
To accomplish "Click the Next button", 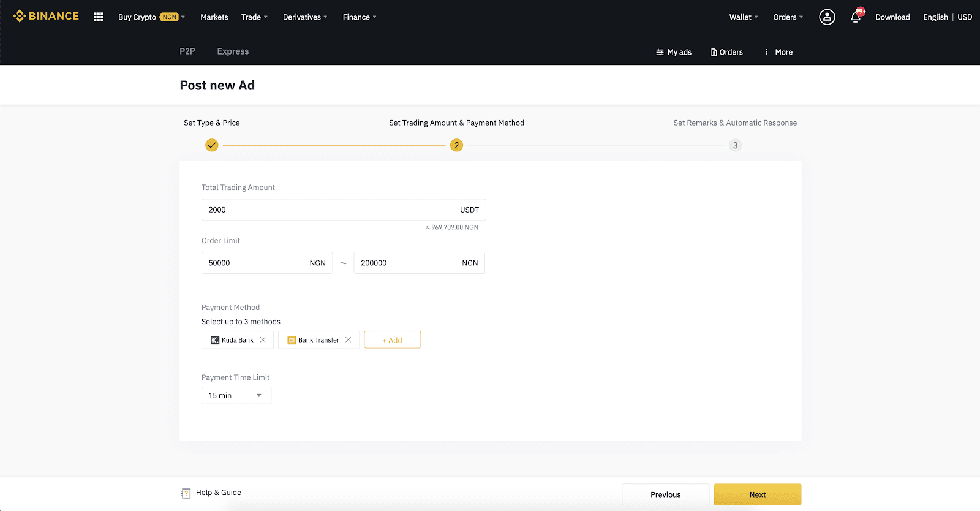I will pyautogui.click(x=758, y=494).
